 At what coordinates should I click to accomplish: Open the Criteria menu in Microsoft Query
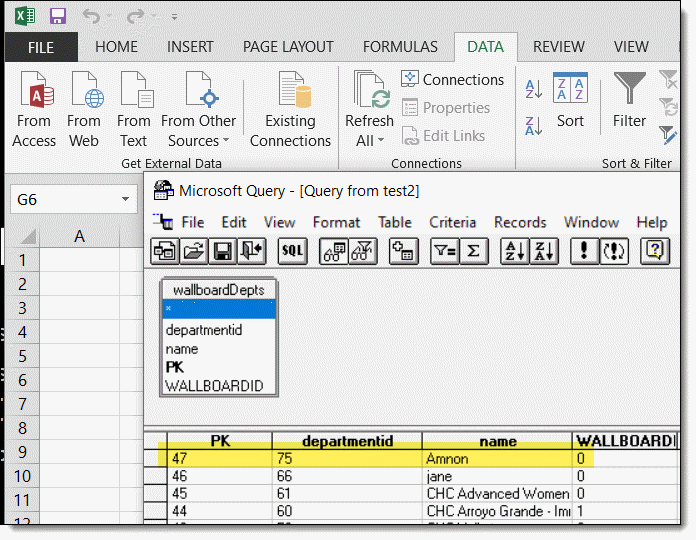click(x=452, y=222)
